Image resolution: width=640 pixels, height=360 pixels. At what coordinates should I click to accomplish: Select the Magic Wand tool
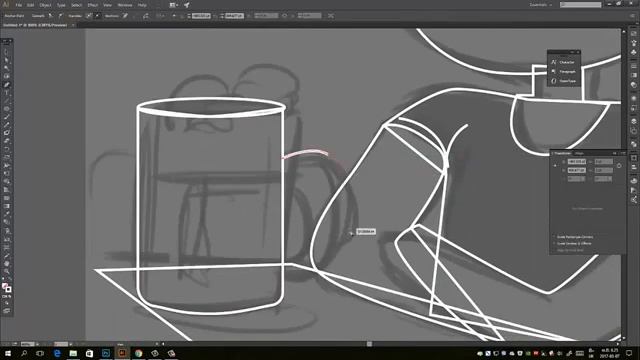pyautogui.click(x=7, y=68)
